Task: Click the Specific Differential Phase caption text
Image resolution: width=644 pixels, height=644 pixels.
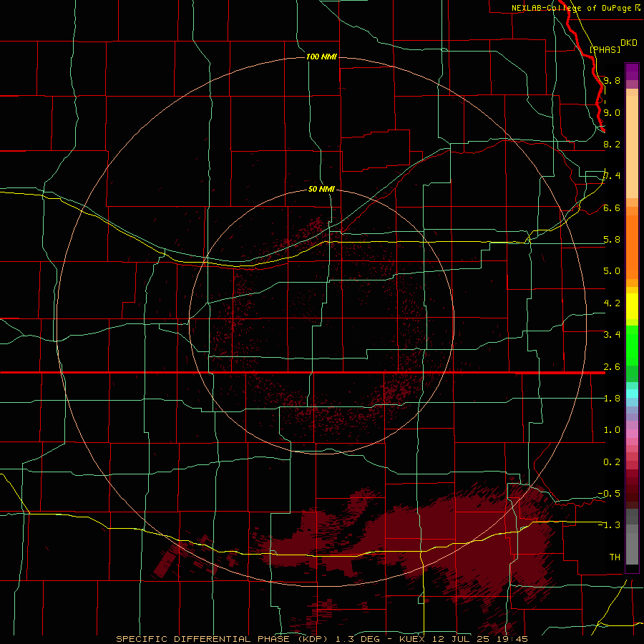Action: 322,639
